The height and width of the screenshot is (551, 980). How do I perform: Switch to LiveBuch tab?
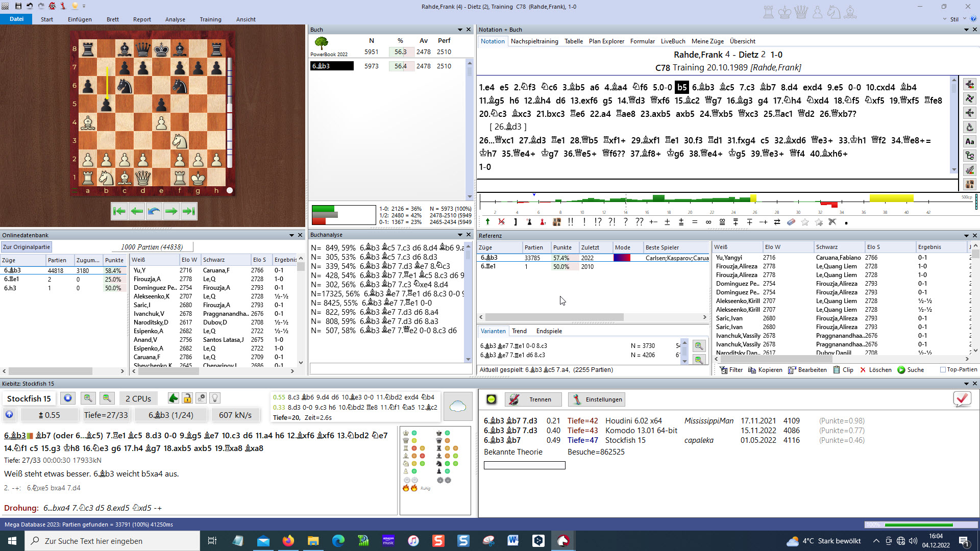[673, 41]
